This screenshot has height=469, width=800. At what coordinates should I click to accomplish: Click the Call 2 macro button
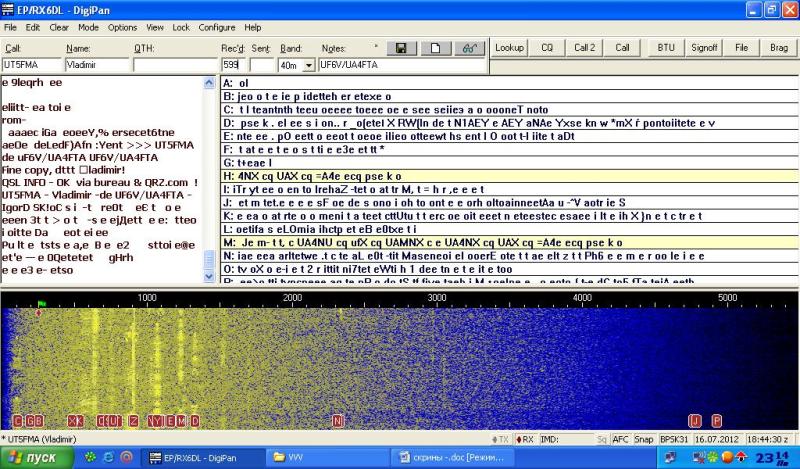point(585,48)
